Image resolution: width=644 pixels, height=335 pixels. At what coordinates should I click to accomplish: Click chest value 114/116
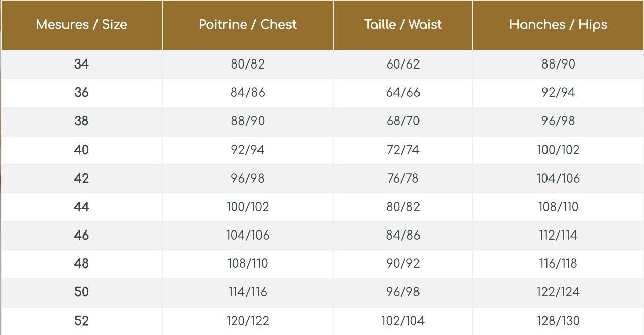pos(247,292)
